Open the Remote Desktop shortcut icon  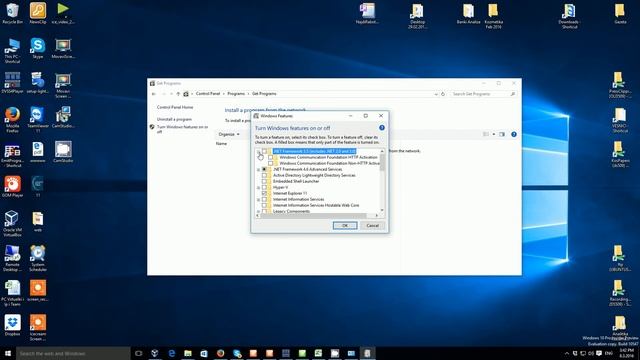pos(12,258)
